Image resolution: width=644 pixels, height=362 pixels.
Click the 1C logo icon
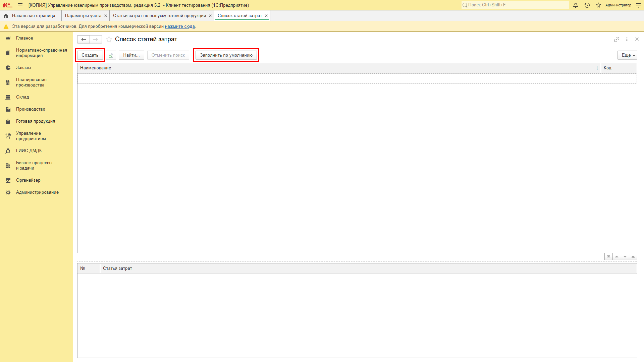(x=7, y=5)
